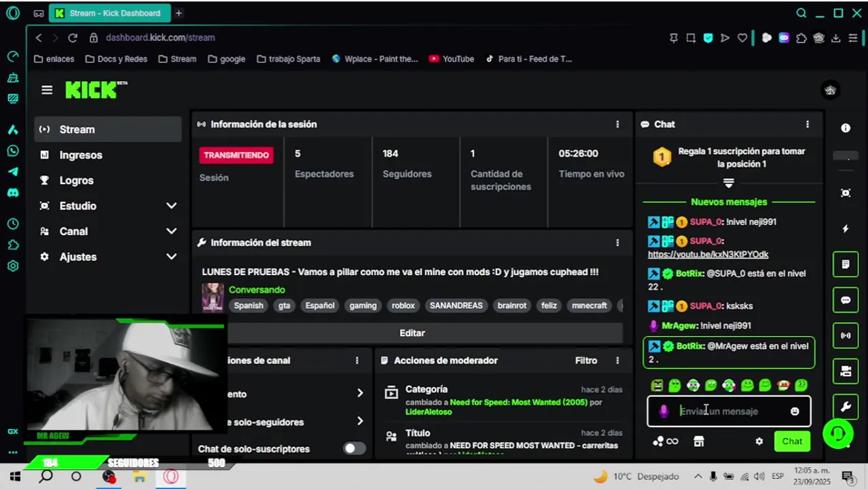Open Filtro in moderator actions

pyautogui.click(x=586, y=361)
